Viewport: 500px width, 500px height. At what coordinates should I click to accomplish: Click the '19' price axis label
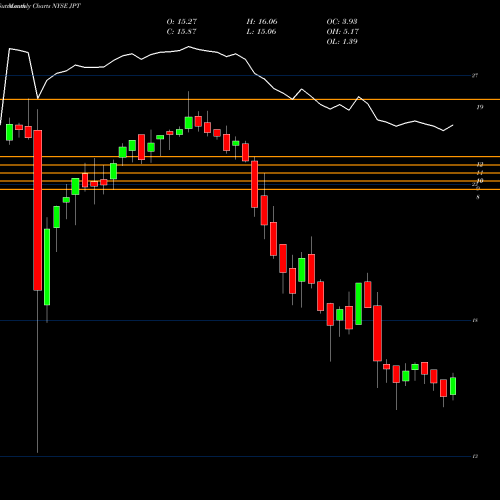479,107
